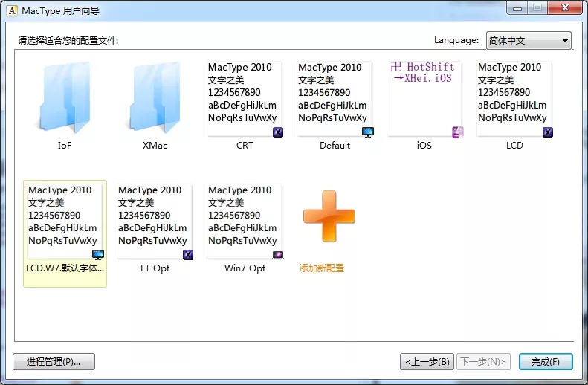Image resolution: width=588 pixels, height=385 pixels.
Task: Open the XMac folder
Action: pos(155,97)
